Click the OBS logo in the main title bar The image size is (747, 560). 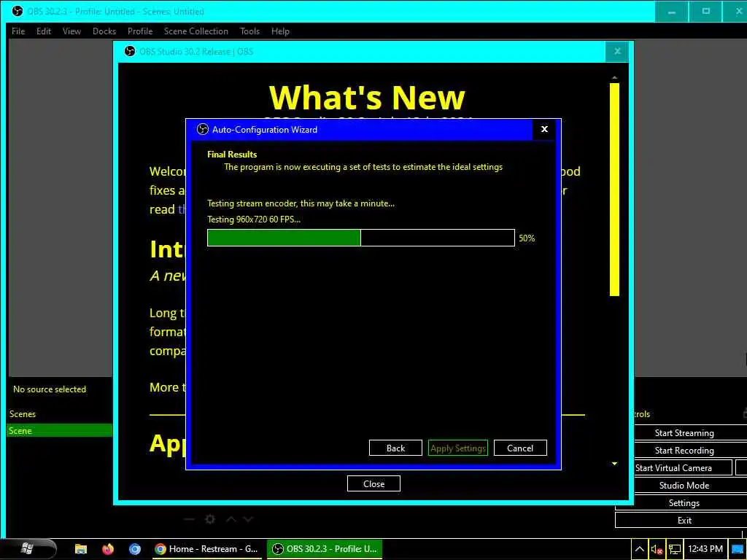18,11
